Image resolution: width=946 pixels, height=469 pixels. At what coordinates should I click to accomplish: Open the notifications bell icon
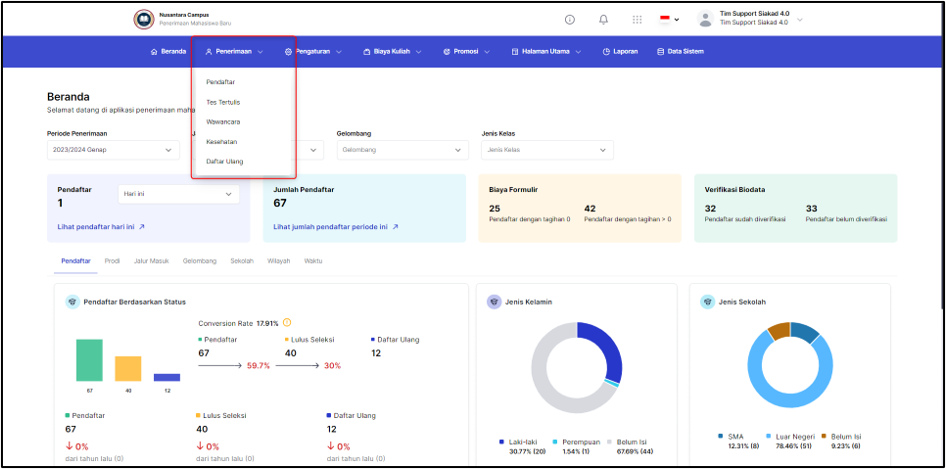coord(603,19)
